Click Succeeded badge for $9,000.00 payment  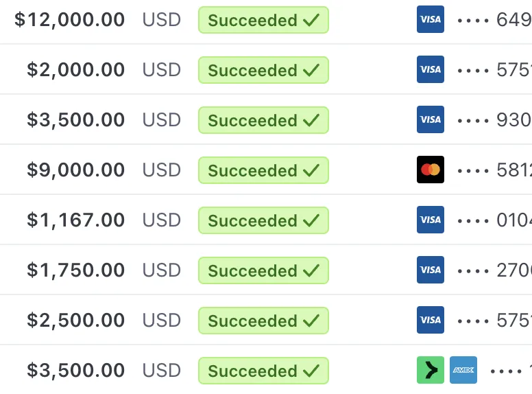click(263, 170)
